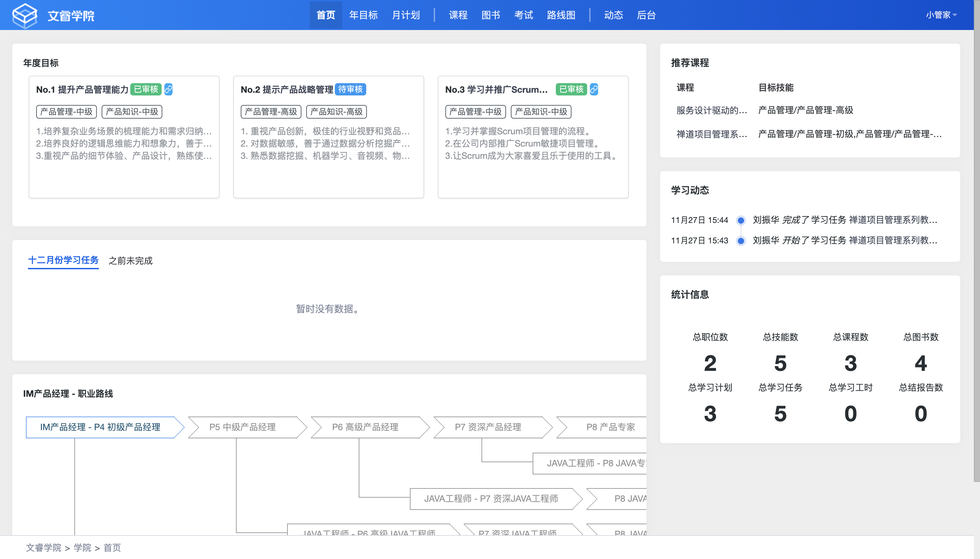Select the 十二月份学习任务 tab
The height and width of the screenshot is (559, 980).
pyautogui.click(x=63, y=260)
